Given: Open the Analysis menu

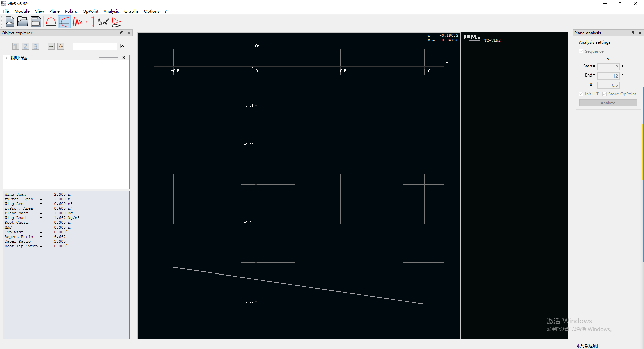Looking at the screenshot, I should 111,11.
